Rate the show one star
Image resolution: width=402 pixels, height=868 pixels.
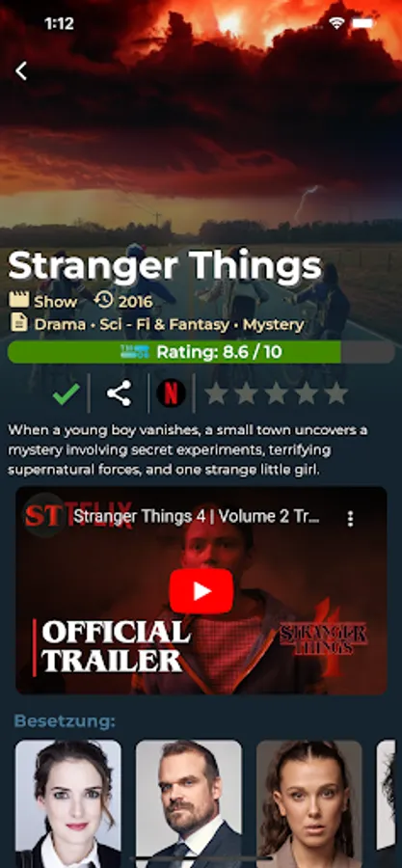tap(216, 393)
